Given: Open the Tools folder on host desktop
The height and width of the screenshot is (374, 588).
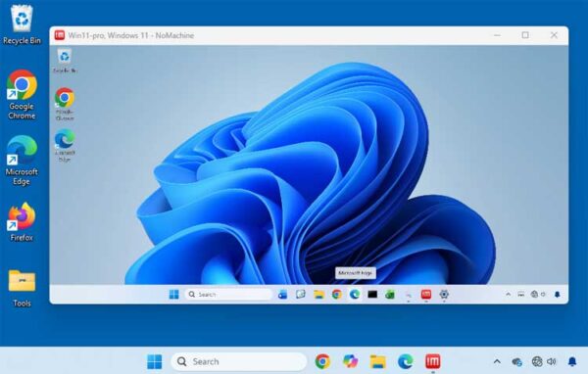Looking at the screenshot, I should coord(22,288).
